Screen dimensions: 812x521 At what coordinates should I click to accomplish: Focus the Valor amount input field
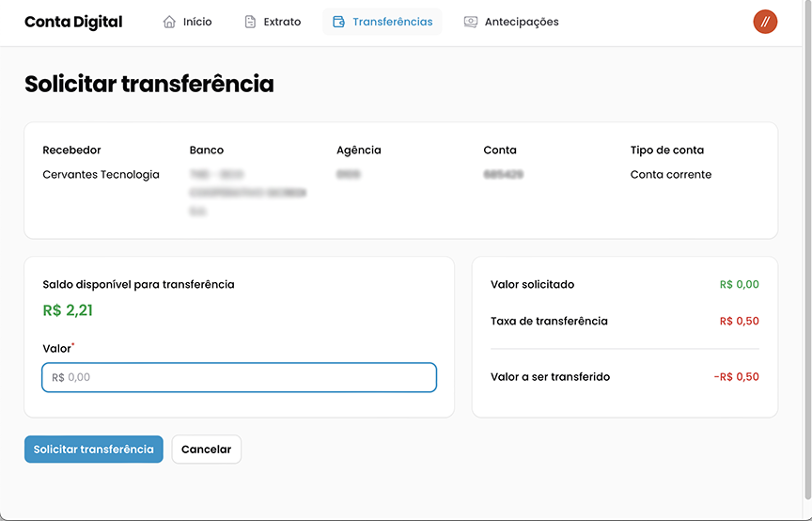(240, 377)
